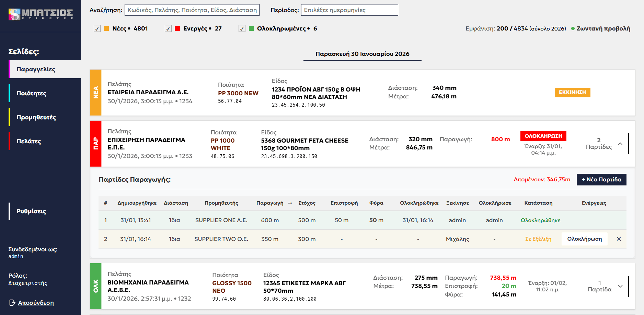
Task: Click the orange ΝΕΑ status strip
Action: 96,93
